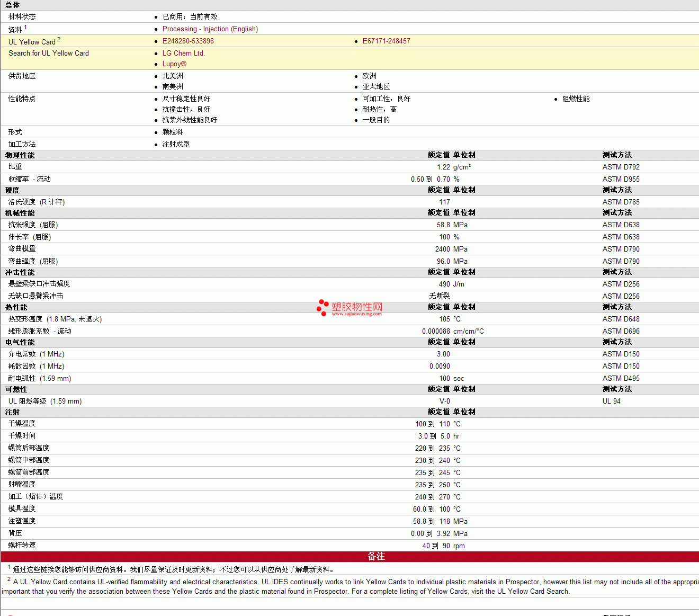Select the 射嘴温度 row label
This screenshot has width=699, height=616.
tap(22, 485)
